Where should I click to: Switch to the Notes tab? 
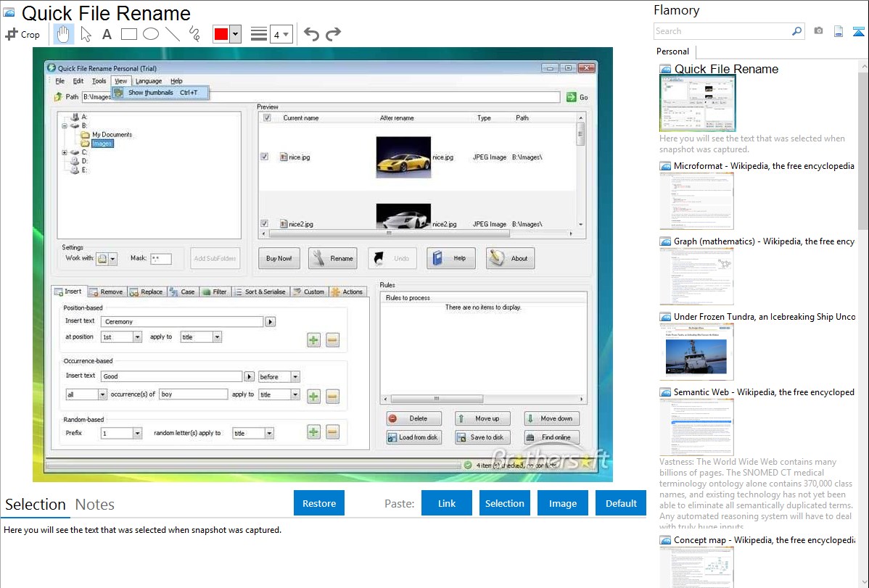tap(95, 505)
